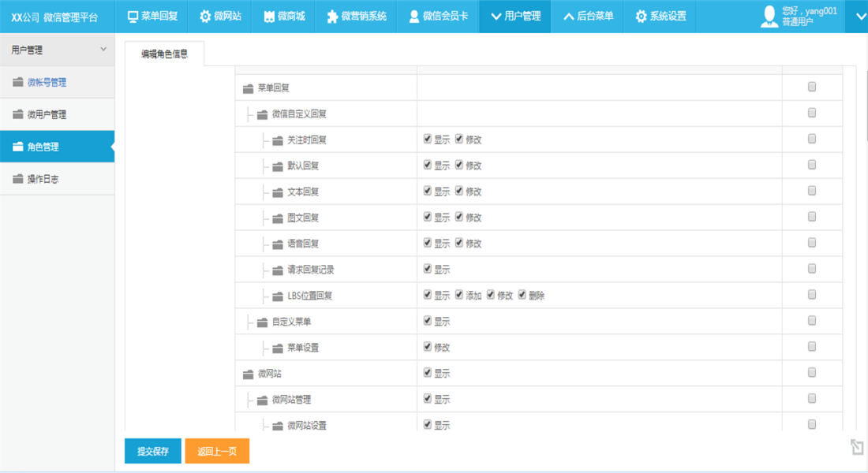Click the folder icon of 图文回复 row
This screenshot has height=473, width=868.
278,218
